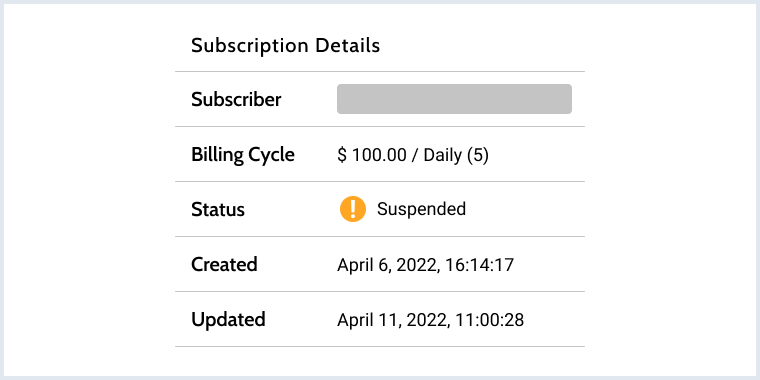Select the Billing Cycle label

pyautogui.click(x=243, y=155)
